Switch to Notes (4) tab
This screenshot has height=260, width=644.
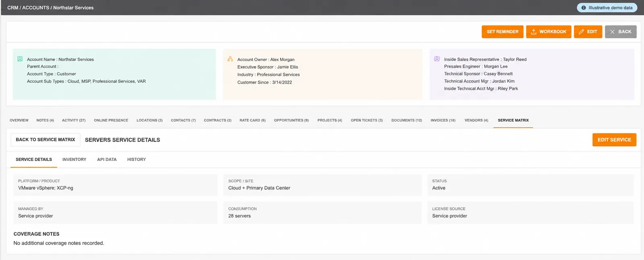tap(45, 120)
